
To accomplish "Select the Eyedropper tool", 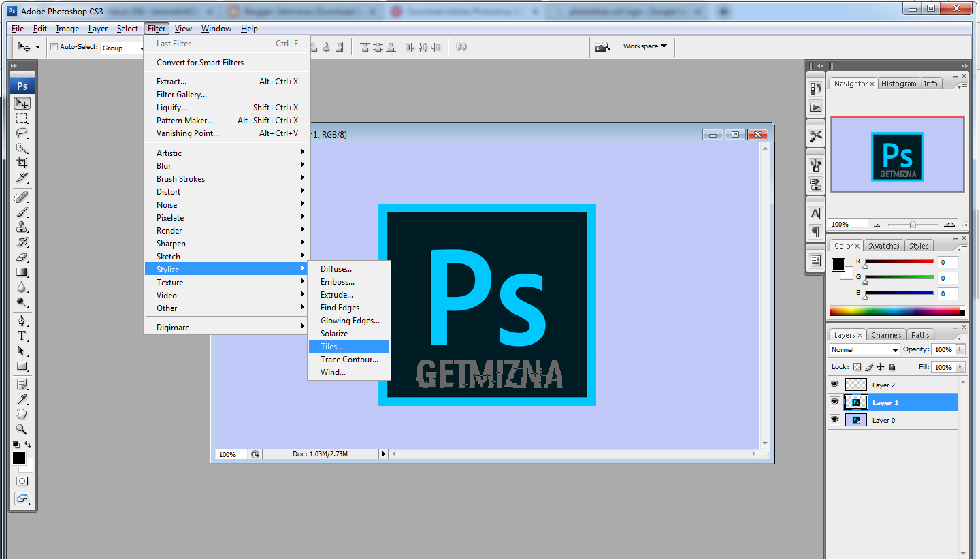I will coord(22,399).
